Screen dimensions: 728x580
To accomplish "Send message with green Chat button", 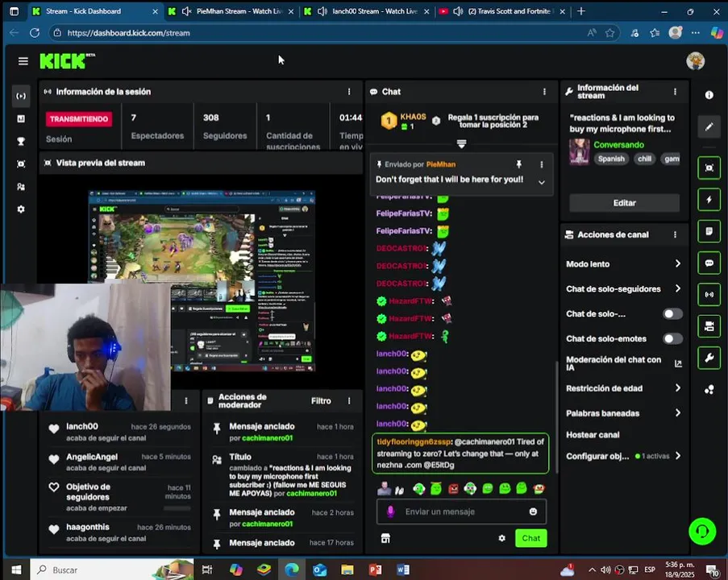I will 530,538.
